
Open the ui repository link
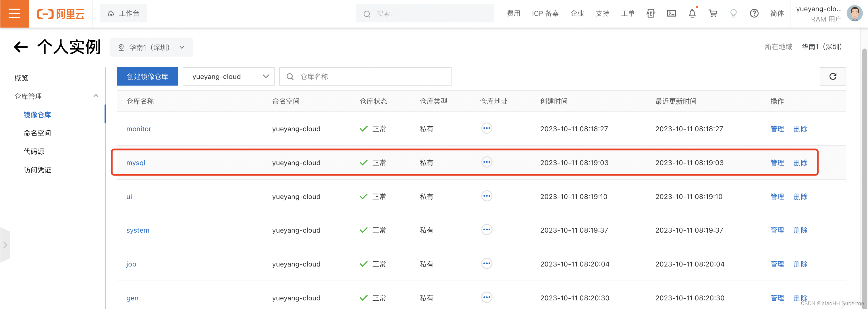tap(129, 196)
